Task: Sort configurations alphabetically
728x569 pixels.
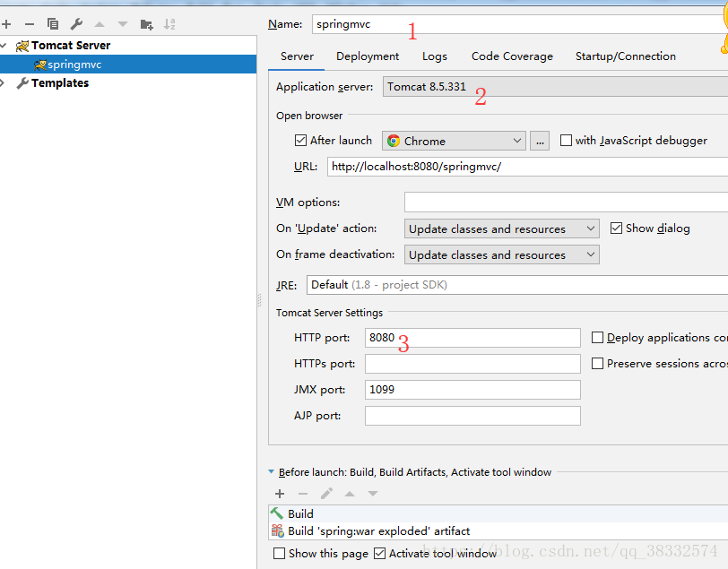Action: (169, 24)
